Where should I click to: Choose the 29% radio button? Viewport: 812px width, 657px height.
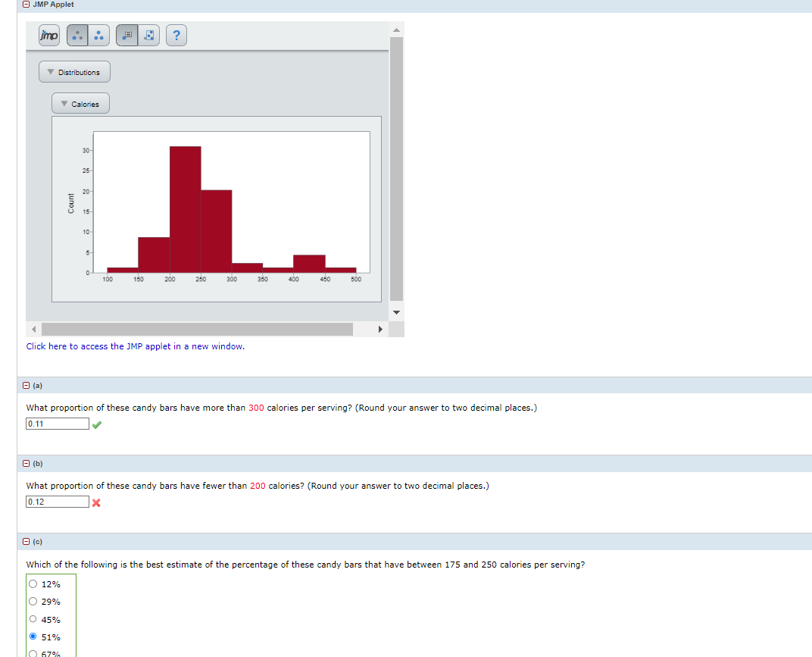(33, 601)
